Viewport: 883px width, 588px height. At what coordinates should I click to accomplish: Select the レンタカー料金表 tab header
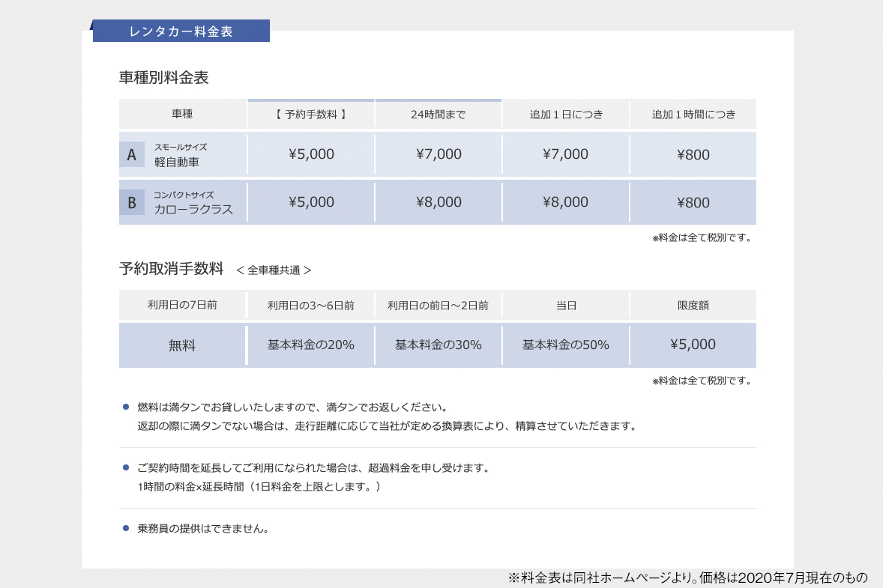tap(181, 31)
